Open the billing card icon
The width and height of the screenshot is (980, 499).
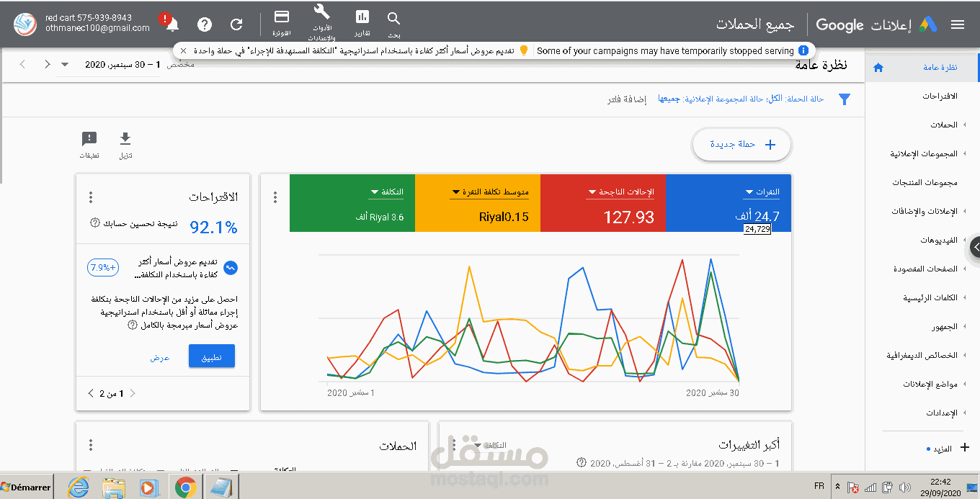(x=282, y=17)
